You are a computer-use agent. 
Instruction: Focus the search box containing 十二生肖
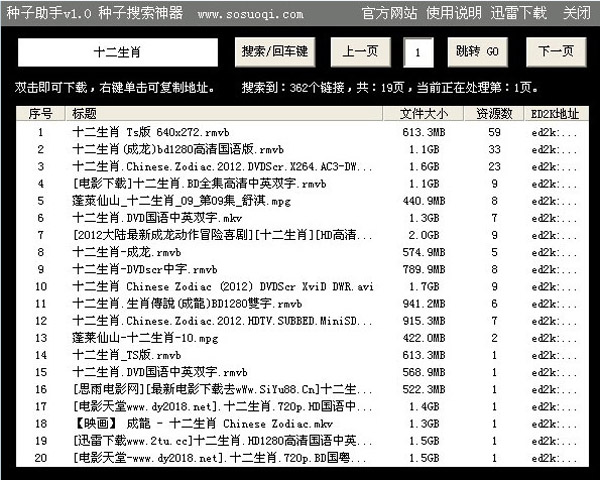pos(118,52)
